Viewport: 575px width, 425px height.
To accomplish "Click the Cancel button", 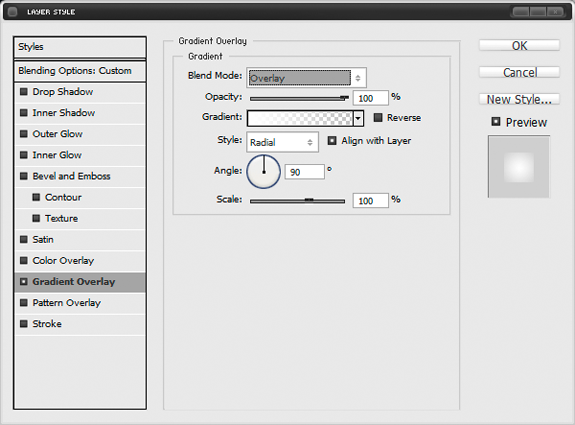I will tap(519, 72).
